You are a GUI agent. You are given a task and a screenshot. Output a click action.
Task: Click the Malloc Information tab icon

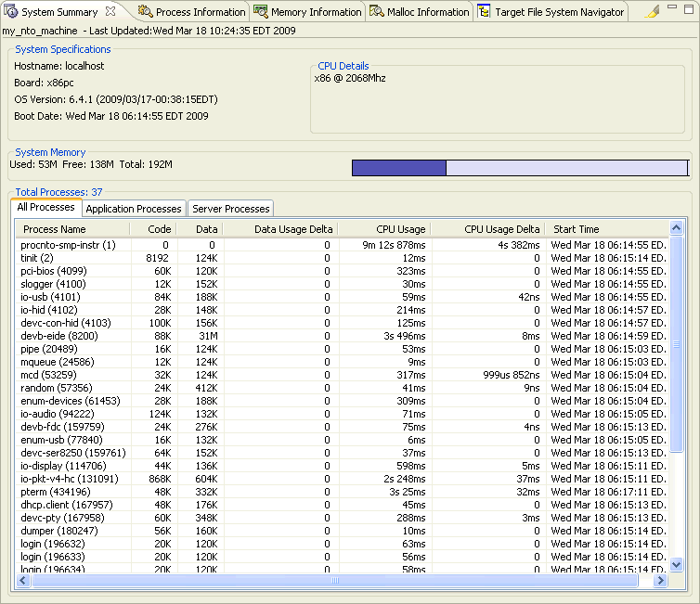377,12
